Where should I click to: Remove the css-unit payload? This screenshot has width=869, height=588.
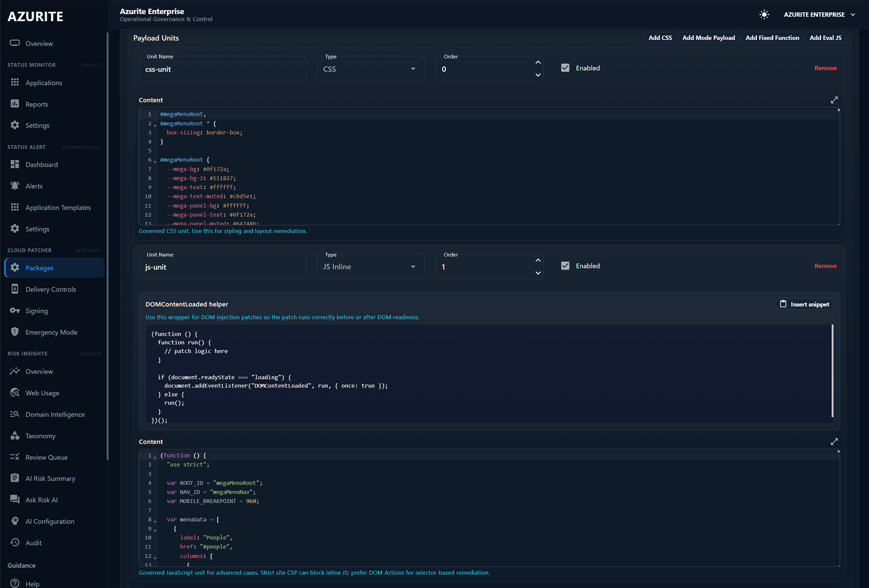(x=825, y=68)
